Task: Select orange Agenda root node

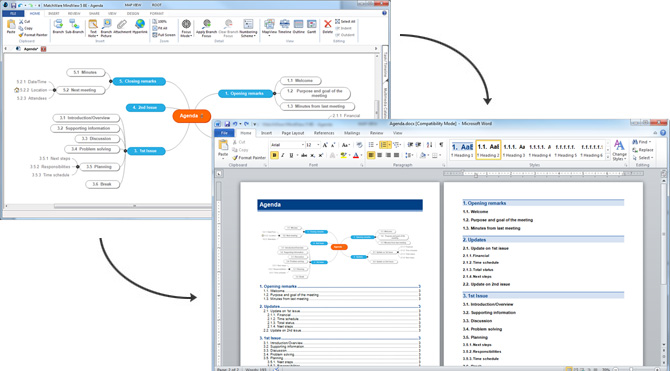Action: point(191,116)
